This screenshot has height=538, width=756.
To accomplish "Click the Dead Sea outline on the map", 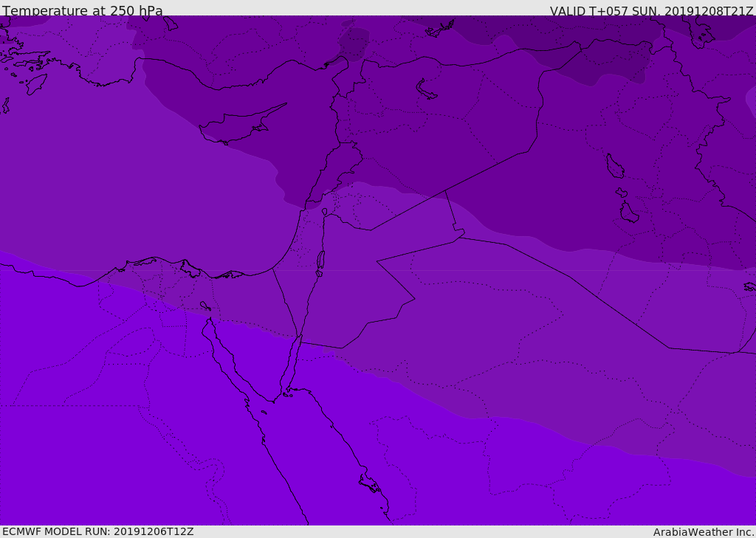I will pos(320,261).
